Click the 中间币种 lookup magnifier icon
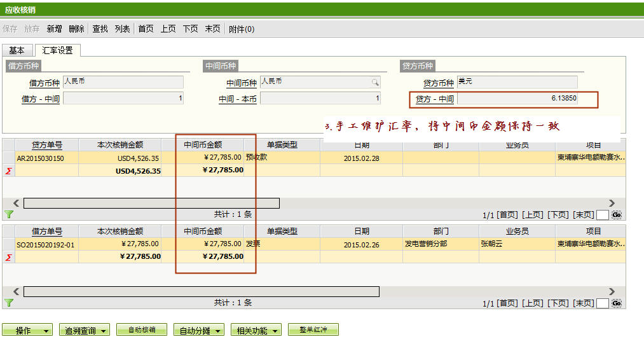Screen dimensions: 644x353 375,82
